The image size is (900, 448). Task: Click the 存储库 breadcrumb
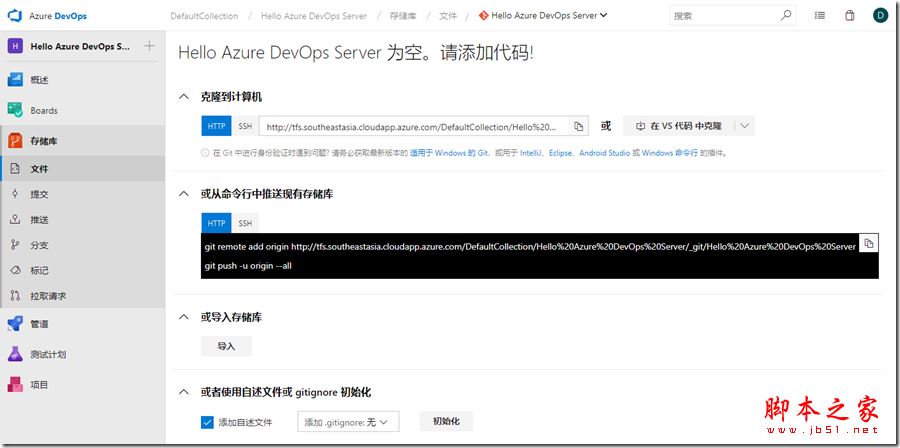point(402,16)
